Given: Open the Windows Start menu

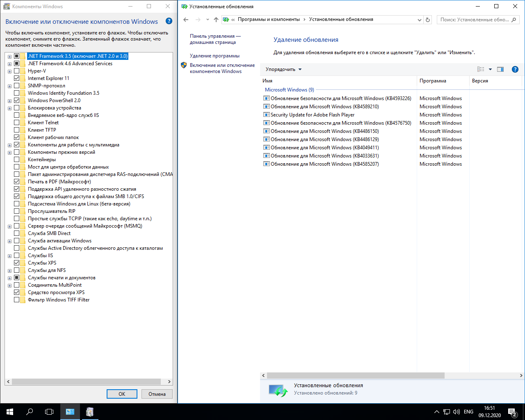Looking at the screenshot, I should (10, 412).
